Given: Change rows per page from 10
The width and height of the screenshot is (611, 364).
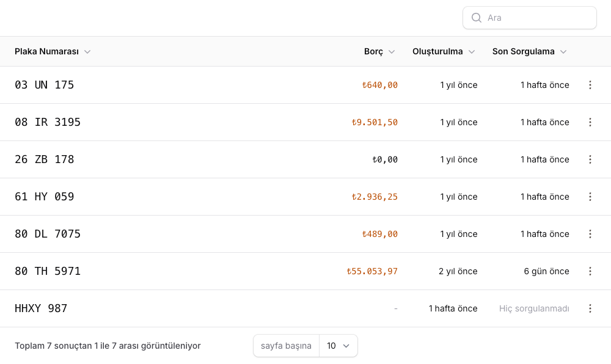Looking at the screenshot, I should click(x=338, y=346).
